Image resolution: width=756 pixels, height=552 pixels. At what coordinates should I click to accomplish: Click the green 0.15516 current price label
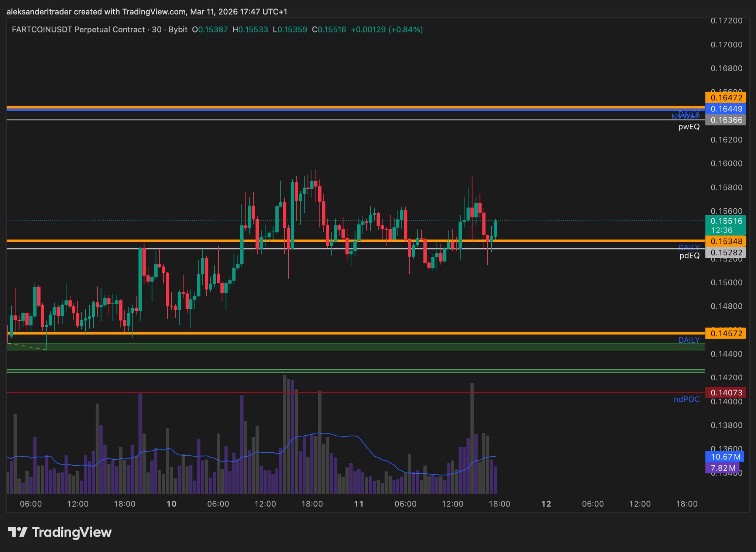point(726,221)
